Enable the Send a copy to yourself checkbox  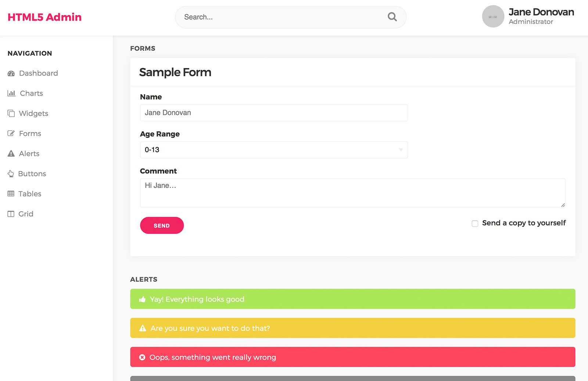pos(474,223)
